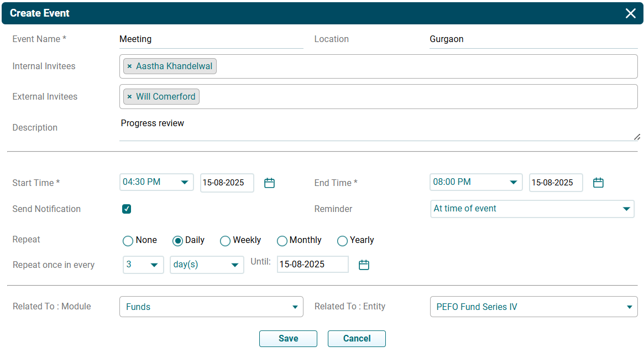The height and width of the screenshot is (357, 644).
Task: Open the Related To Entity dropdown
Action: click(533, 307)
